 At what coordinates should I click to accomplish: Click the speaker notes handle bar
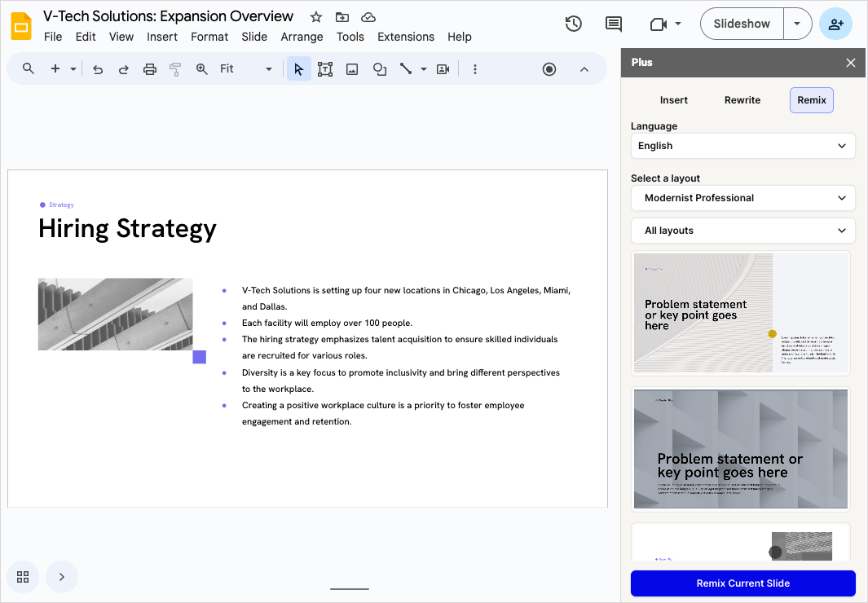click(350, 588)
